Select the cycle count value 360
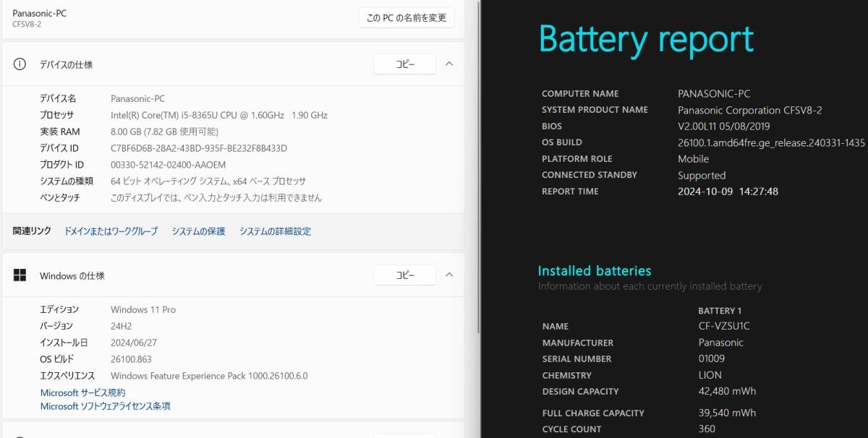This screenshot has height=438, width=868. pyautogui.click(x=707, y=429)
